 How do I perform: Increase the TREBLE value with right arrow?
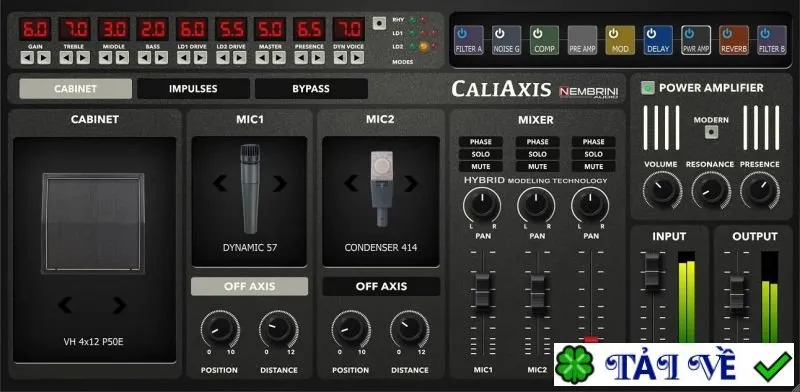pyautogui.click(x=83, y=58)
